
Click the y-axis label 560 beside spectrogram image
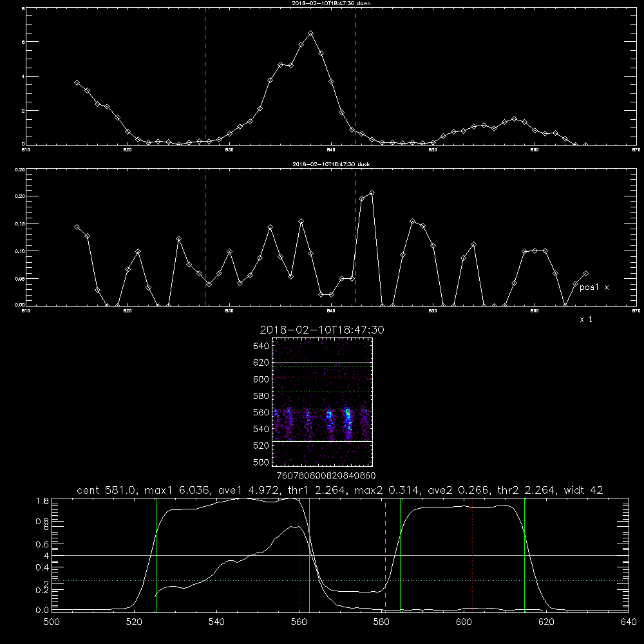[x=261, y=412]
